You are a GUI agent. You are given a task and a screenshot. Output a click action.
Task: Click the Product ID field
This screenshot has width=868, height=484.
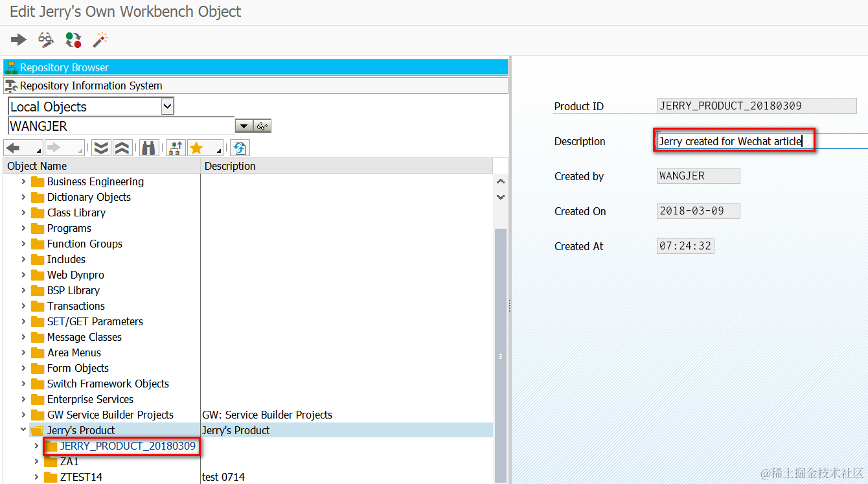757,106
